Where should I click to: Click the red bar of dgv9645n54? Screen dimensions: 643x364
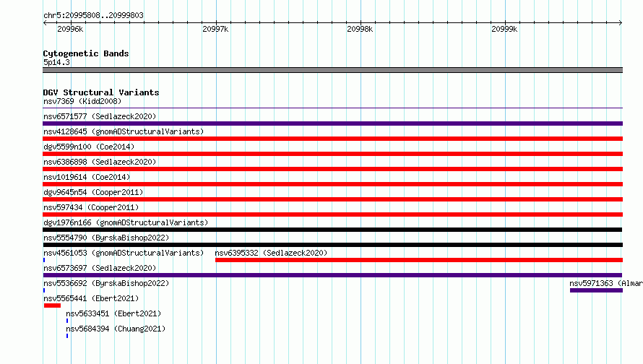pyautogui.click(x=332, y=199)
